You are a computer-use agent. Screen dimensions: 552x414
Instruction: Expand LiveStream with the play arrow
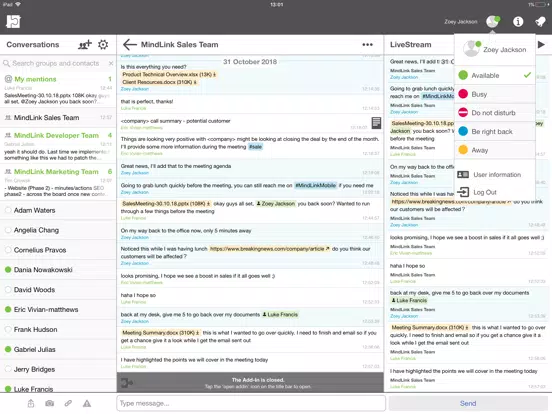coord(541,44)
